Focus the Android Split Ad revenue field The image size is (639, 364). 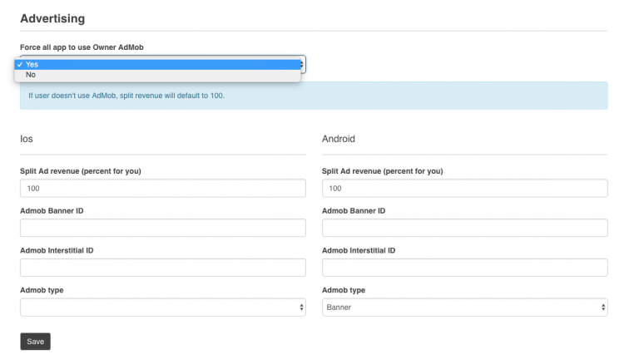click(x=464, y=189)
